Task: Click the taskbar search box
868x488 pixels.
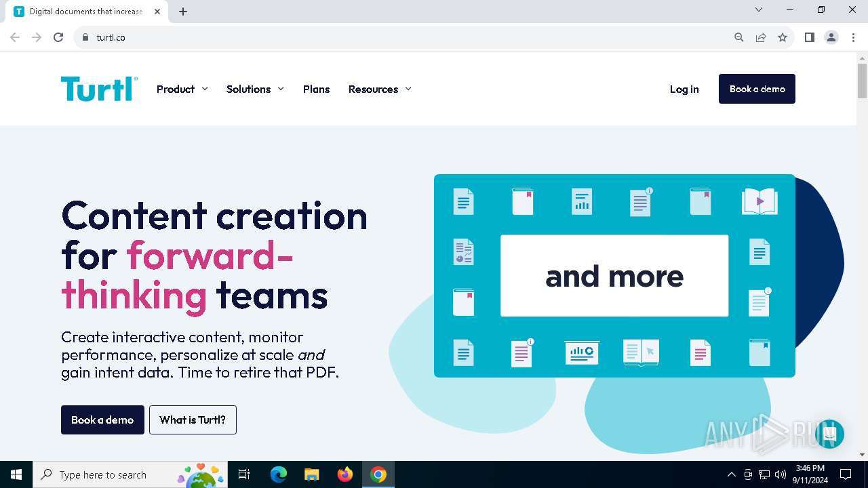Action: tap(131, 474)
